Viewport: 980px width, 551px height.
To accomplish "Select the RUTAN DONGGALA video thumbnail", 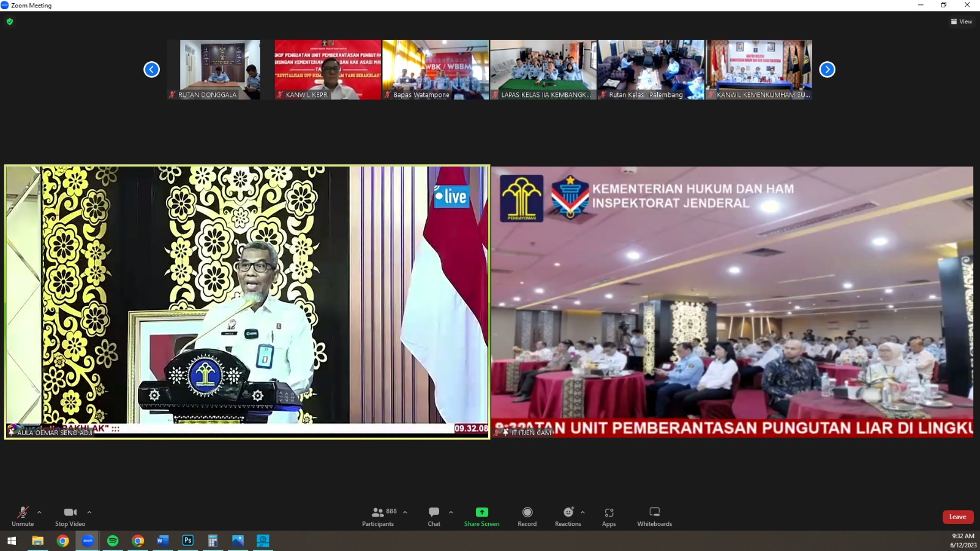I will (x=220, y=69).
